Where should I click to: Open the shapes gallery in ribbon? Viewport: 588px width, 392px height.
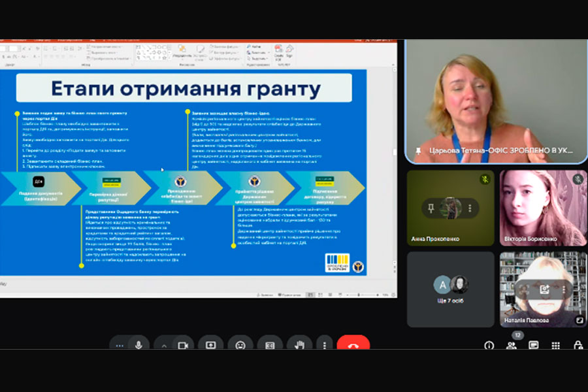click(153, 52)
